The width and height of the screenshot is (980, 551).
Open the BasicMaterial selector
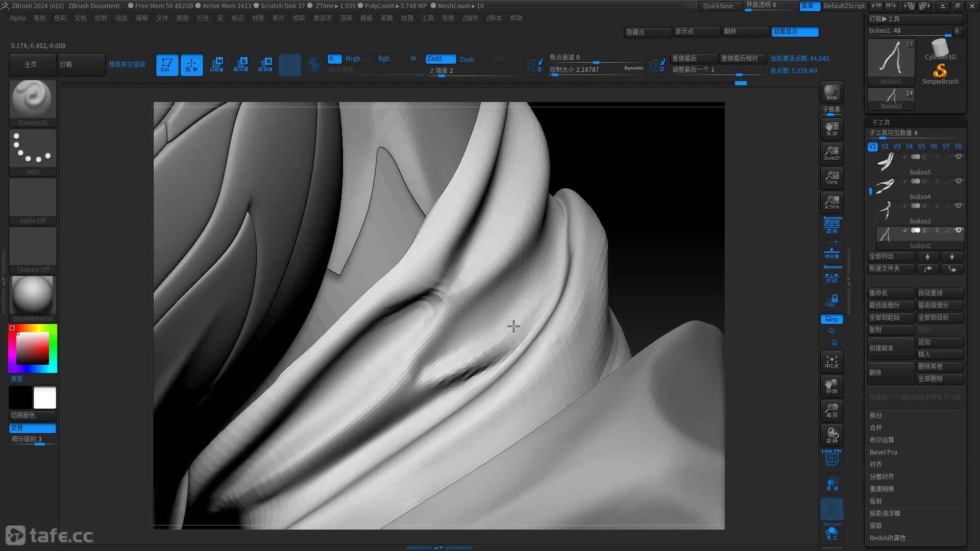[x=33, y=299]
